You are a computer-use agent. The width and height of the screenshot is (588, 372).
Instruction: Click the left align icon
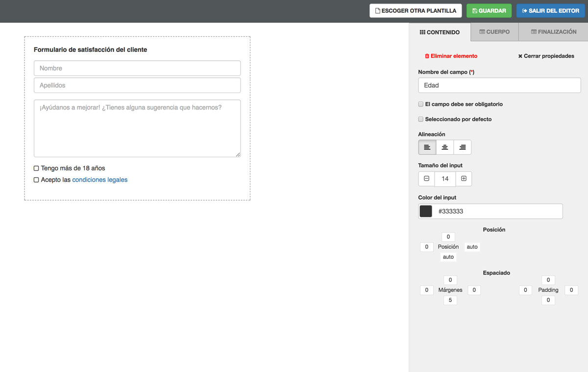[427, 147]
